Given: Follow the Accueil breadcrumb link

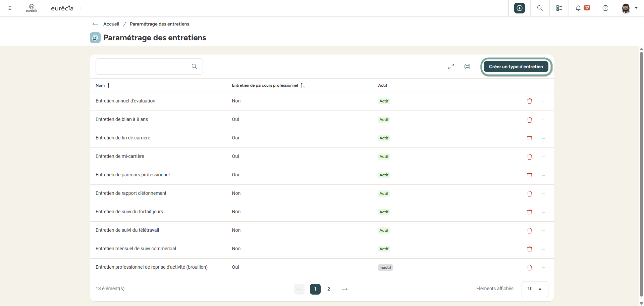Looking at the screenshot, I should pyautogui.click(x=111, y=24).
